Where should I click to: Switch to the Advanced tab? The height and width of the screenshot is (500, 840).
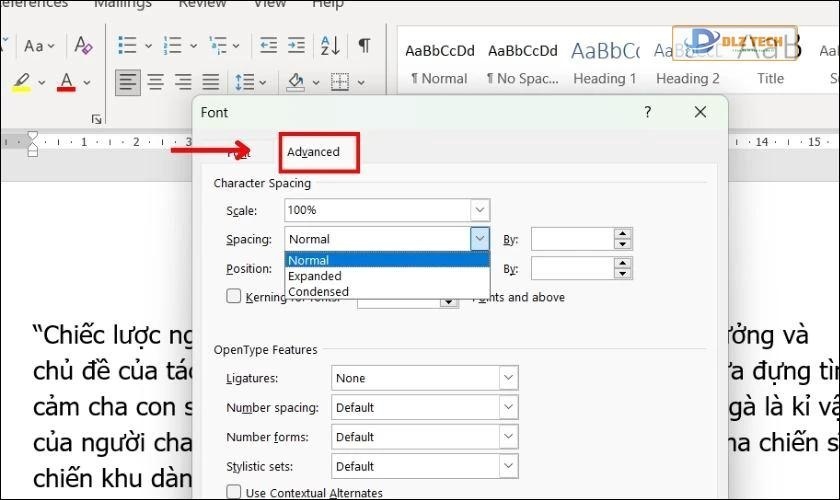coord(314,152)
